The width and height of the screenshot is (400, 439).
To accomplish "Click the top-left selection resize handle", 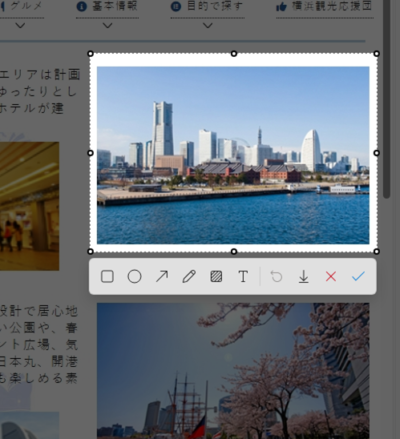I will (x=90, y=54).
